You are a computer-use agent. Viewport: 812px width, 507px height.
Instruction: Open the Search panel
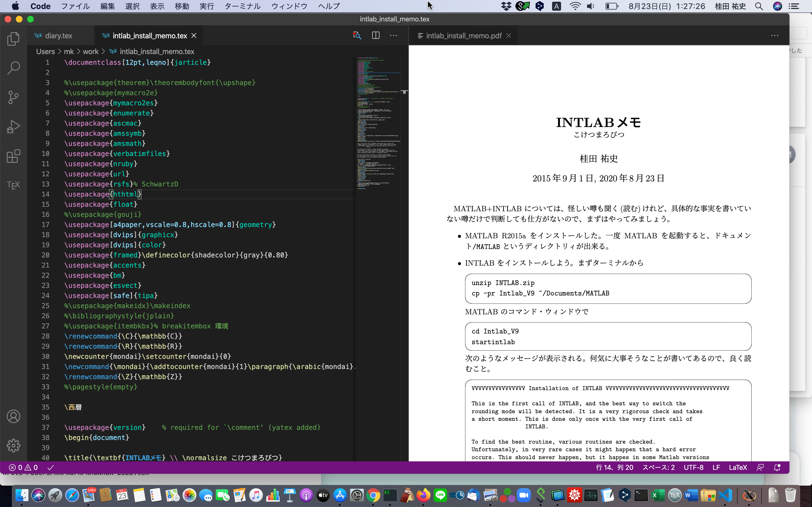tap(14, 68)
